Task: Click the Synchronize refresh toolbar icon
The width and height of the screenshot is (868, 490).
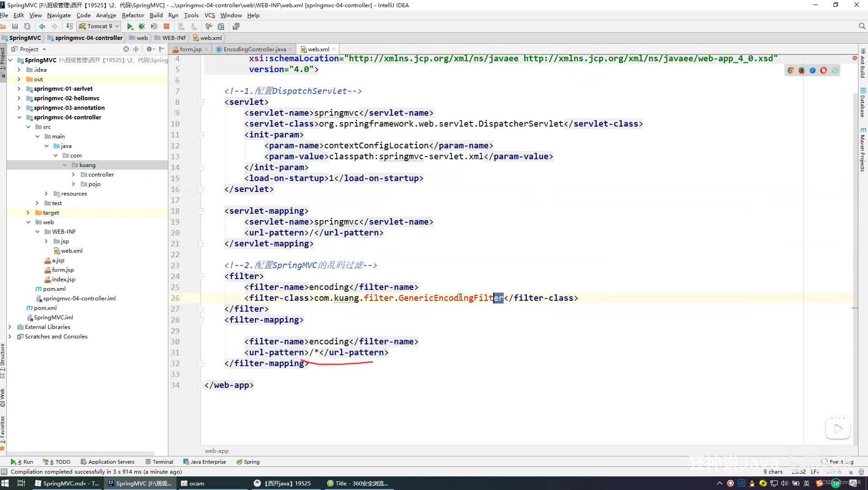Action: [x=27, y=26]
